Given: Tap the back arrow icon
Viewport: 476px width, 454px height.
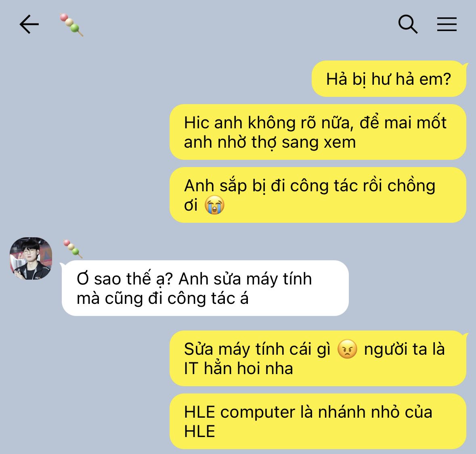Looking at the screenshot, I should click(29, 24).
